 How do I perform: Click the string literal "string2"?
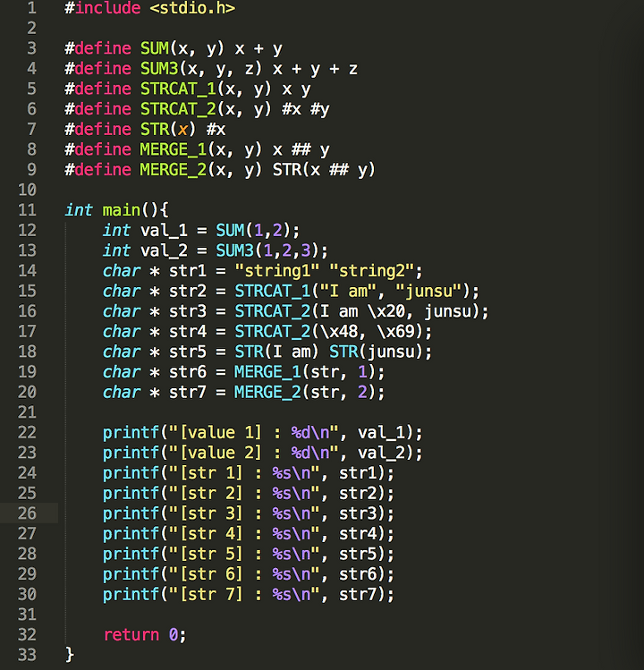(x=372, y=271)
